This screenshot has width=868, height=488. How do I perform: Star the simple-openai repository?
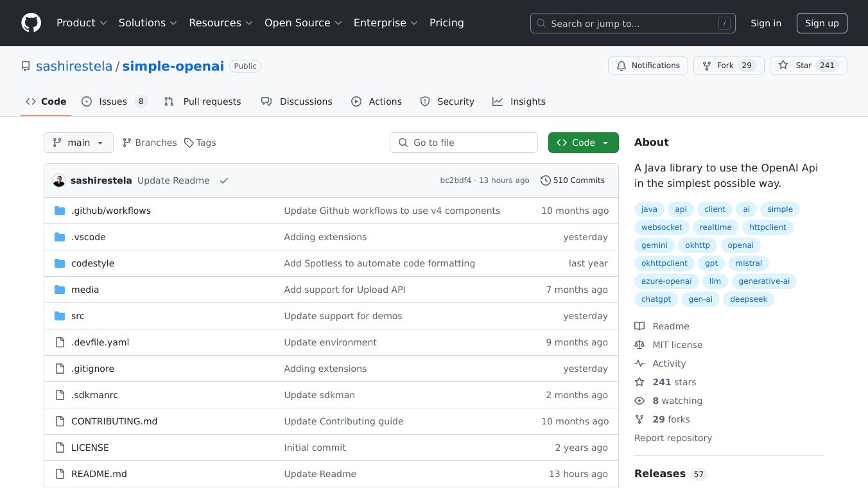tap(796, 65)
